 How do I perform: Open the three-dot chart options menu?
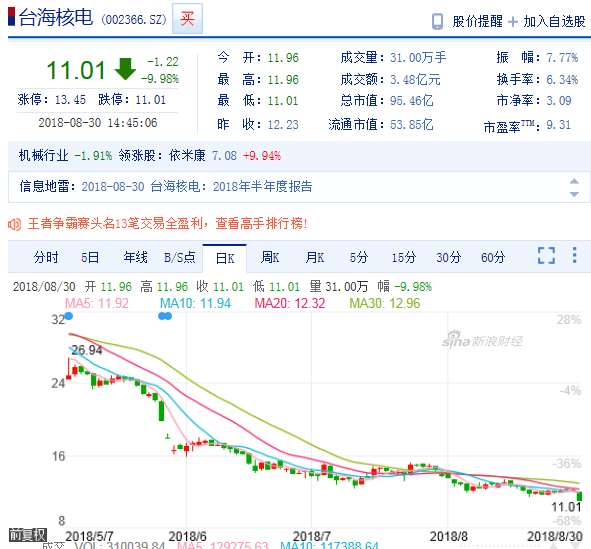(574, 255)
